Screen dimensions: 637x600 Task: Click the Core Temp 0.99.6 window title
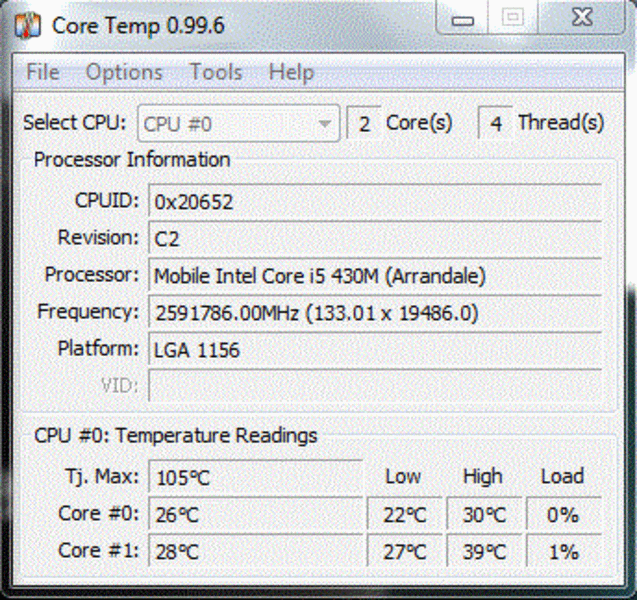138,26
